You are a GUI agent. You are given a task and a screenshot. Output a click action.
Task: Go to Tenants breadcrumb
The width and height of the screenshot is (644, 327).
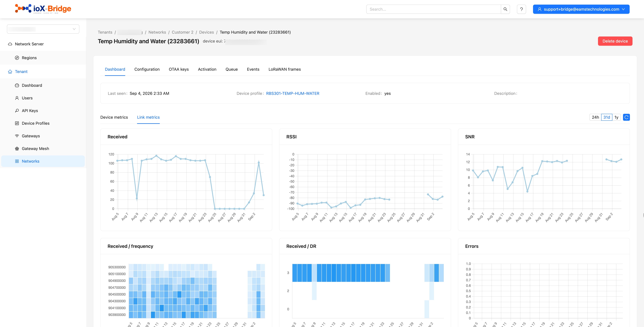(x=105, y=32)
